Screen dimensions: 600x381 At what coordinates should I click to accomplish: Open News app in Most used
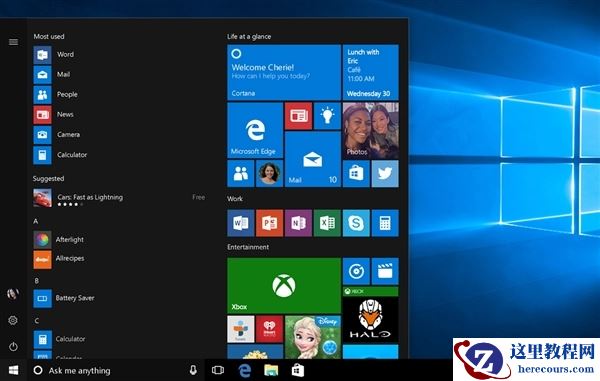pos(54,114)
